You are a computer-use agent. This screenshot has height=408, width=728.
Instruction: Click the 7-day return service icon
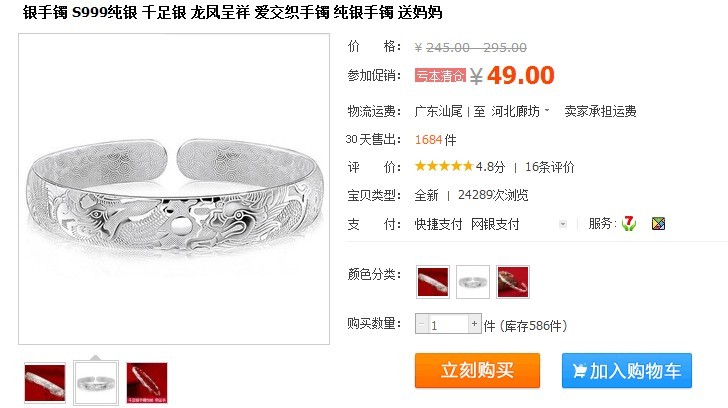click(x=629, y=224)
